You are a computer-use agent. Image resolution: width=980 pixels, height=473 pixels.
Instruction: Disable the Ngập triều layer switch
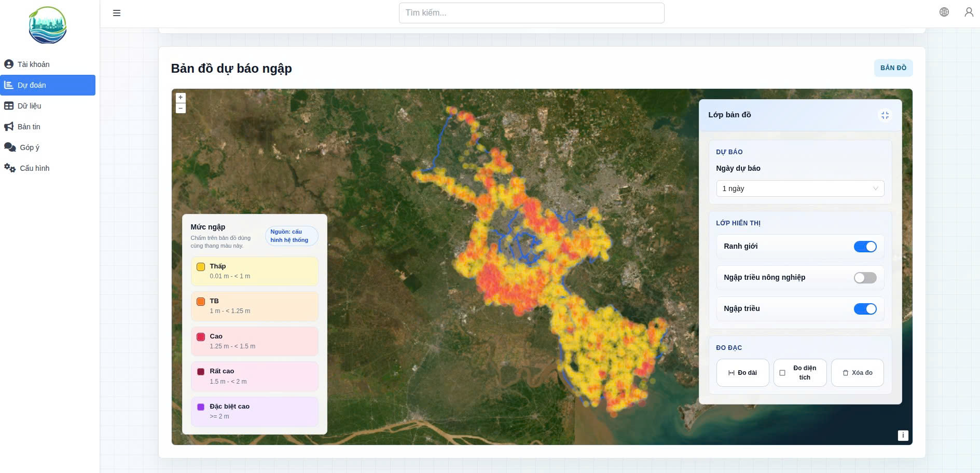pyautogui.click(x=865, y=309)
